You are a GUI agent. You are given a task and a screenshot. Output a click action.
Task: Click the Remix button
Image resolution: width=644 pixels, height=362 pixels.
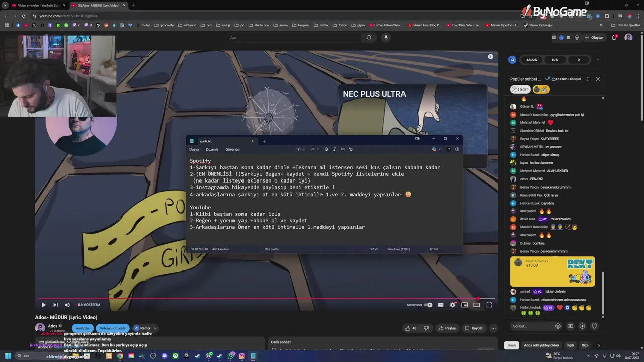tap(142, 328)
